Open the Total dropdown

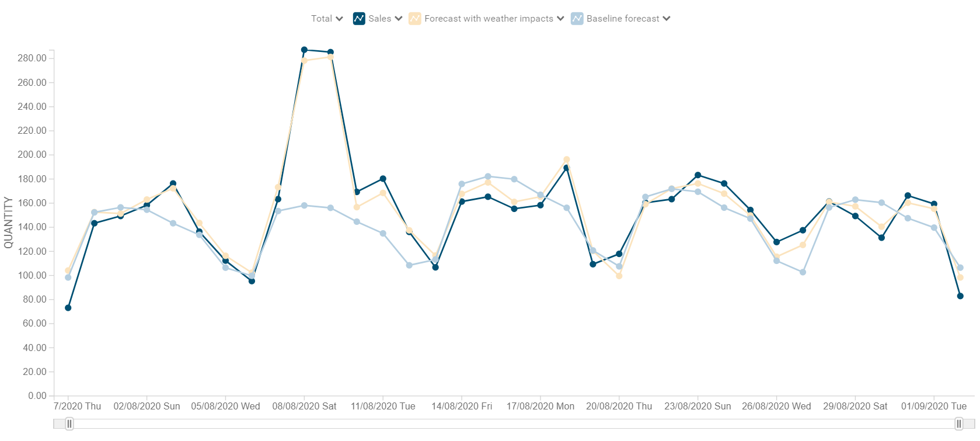pyautogui.click(x=339, y=18)
